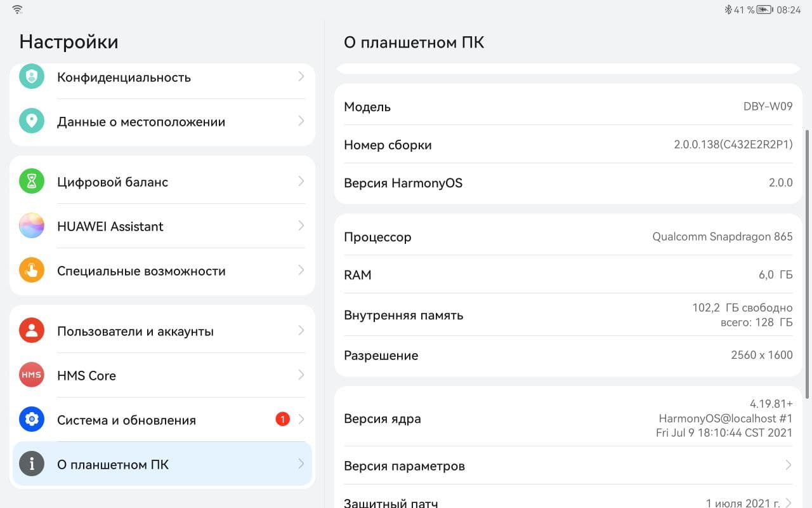Tap the Accessibility hand icon
The width and height of the screenshot is (812, 508).
point(31,271)
